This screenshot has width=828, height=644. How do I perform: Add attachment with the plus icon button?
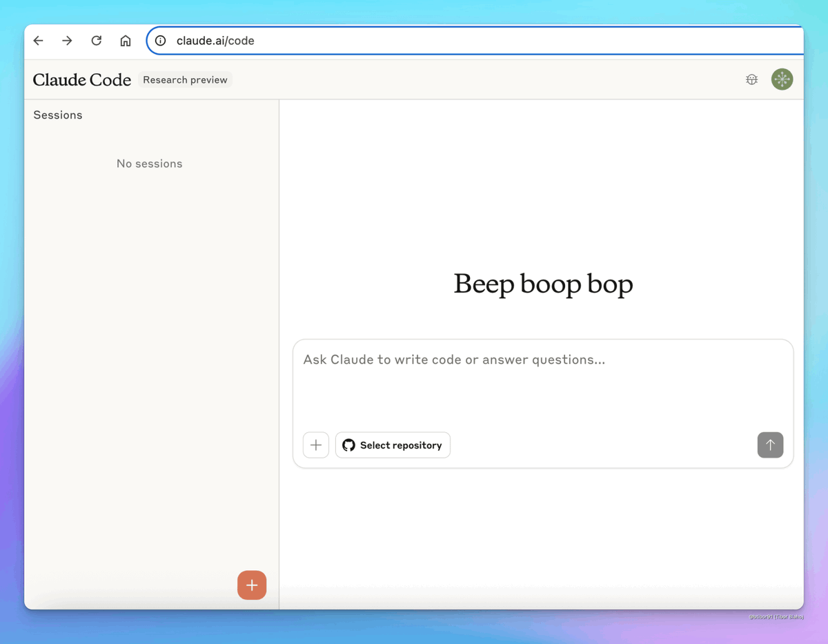point(316,445)
